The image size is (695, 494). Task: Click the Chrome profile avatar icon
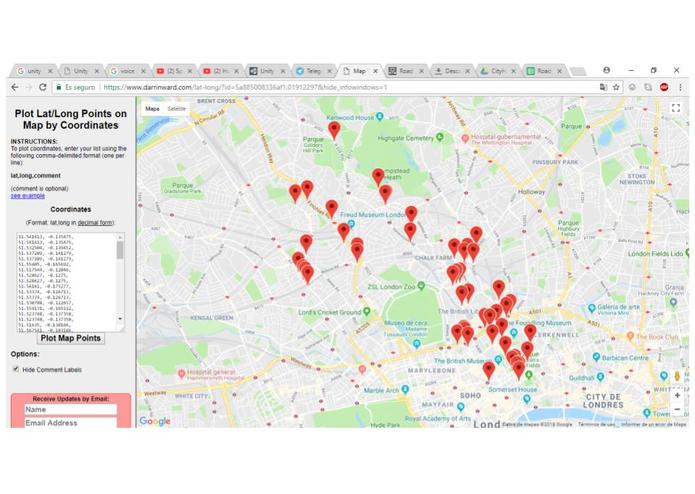pyautogui.click(x=606, y=70)
